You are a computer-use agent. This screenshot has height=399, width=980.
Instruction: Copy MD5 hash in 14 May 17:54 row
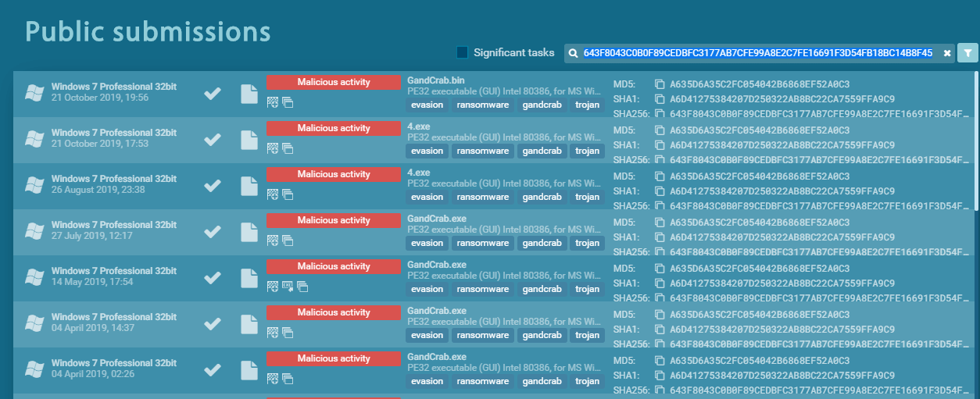pyautogui.click(x=659, y=269)
